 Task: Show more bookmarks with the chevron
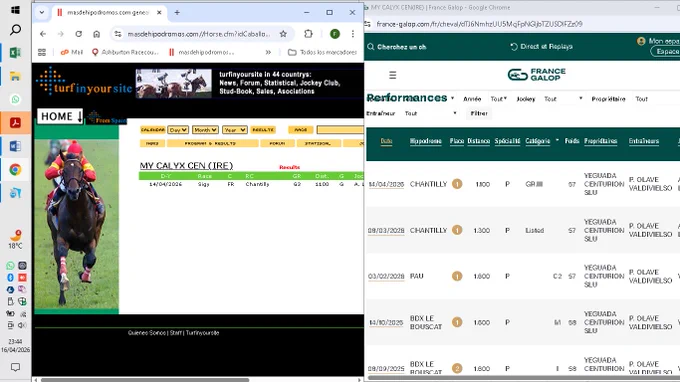pyautogui.click(x=268, y=52)
